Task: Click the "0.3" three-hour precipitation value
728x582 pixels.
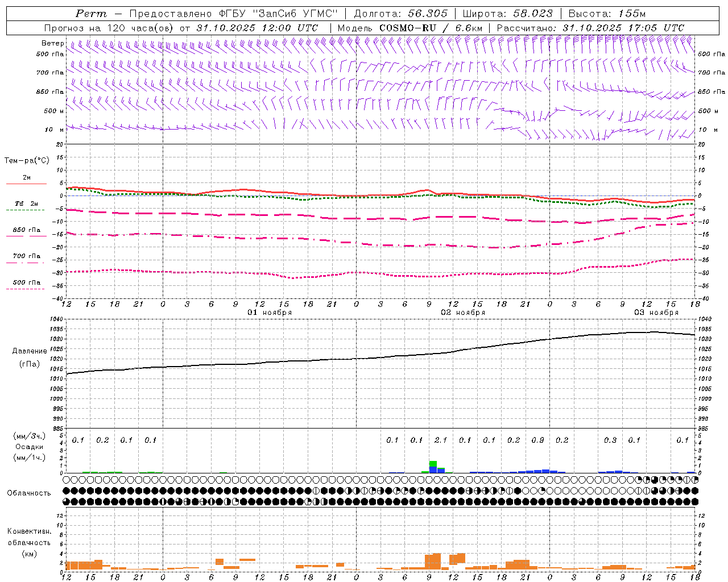Action: pos(610,440)
